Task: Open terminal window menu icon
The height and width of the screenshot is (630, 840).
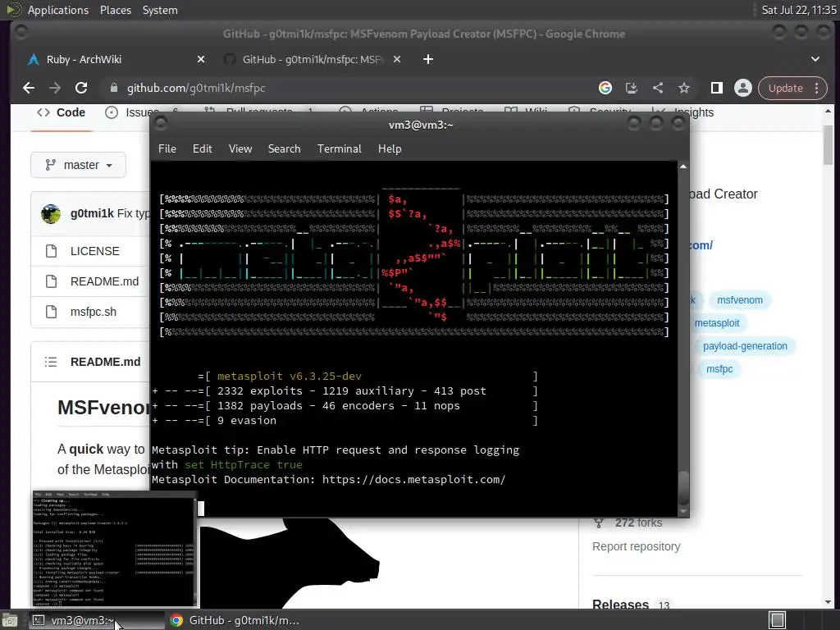Action: (x=161, y=125)
